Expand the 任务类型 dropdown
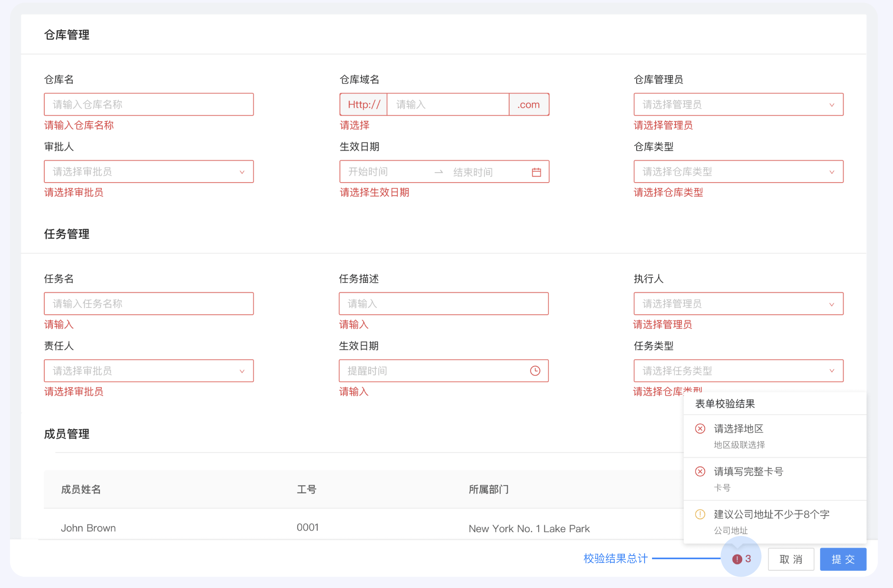This screenshot has height=588, width=893. coord(738,371)
